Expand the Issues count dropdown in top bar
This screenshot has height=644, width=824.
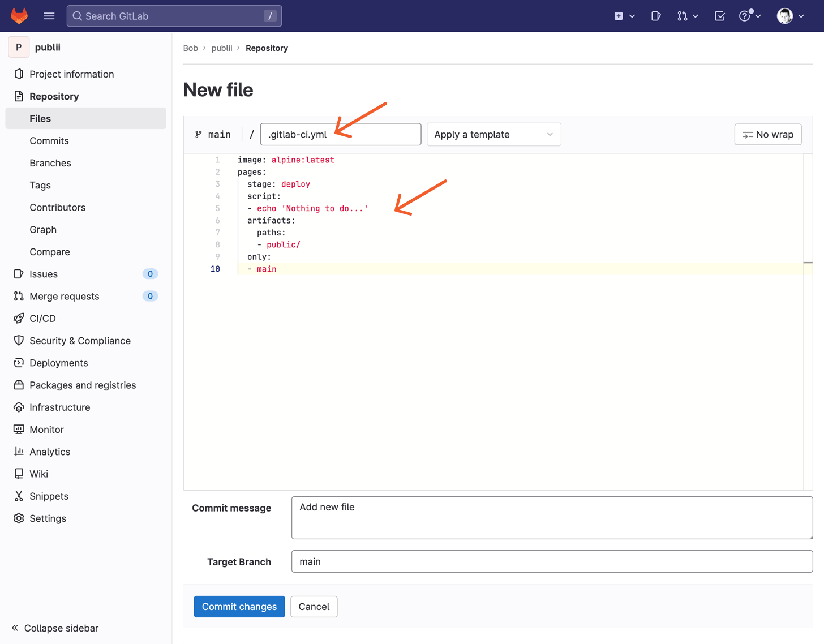(656, 16)
